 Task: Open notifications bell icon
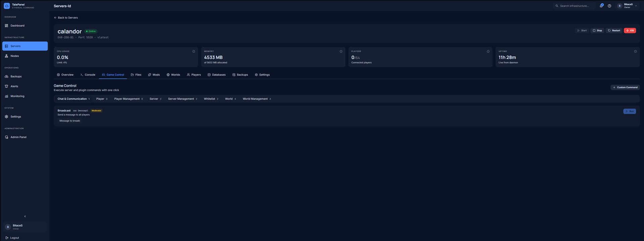pyautogui.click(x=601, y=6)
